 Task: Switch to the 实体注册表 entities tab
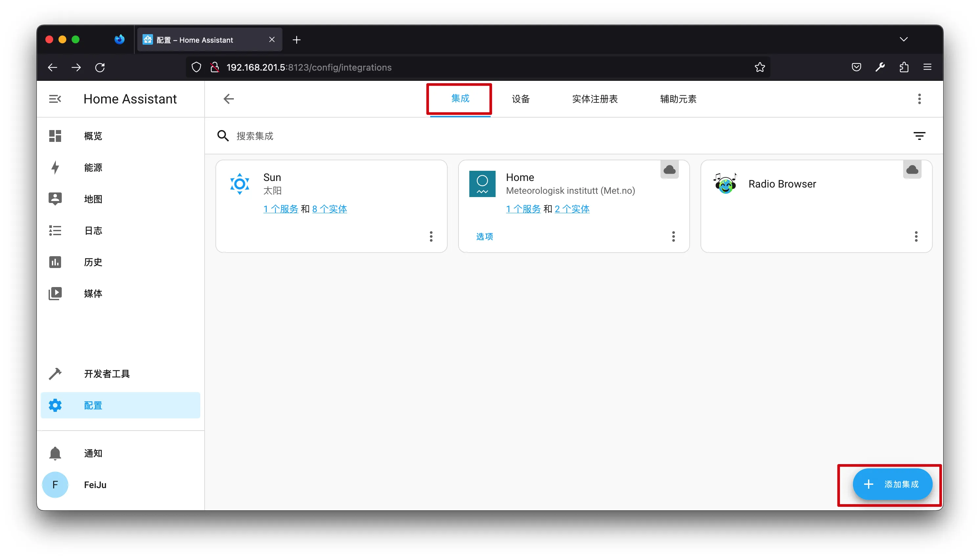click(x=595, y=99)
